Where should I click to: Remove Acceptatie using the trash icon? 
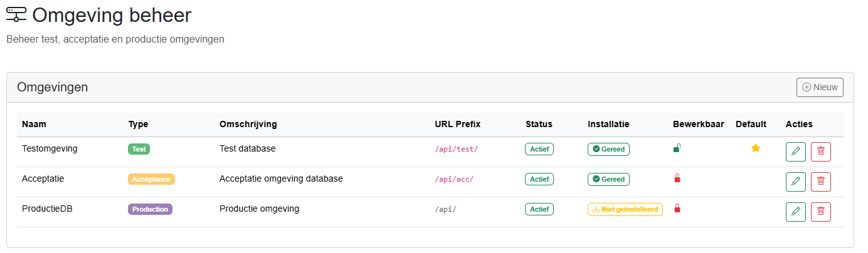tap(820, 182)
